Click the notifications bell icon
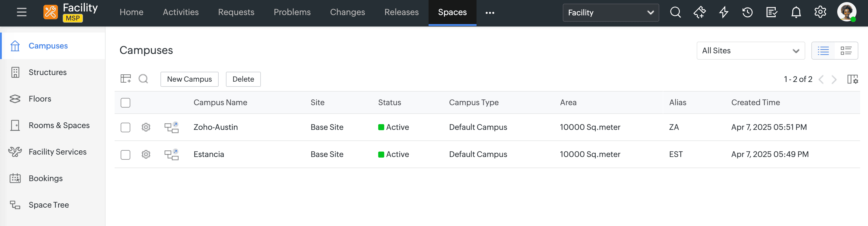This screenshot has height=226, width=868. [796, 12]
